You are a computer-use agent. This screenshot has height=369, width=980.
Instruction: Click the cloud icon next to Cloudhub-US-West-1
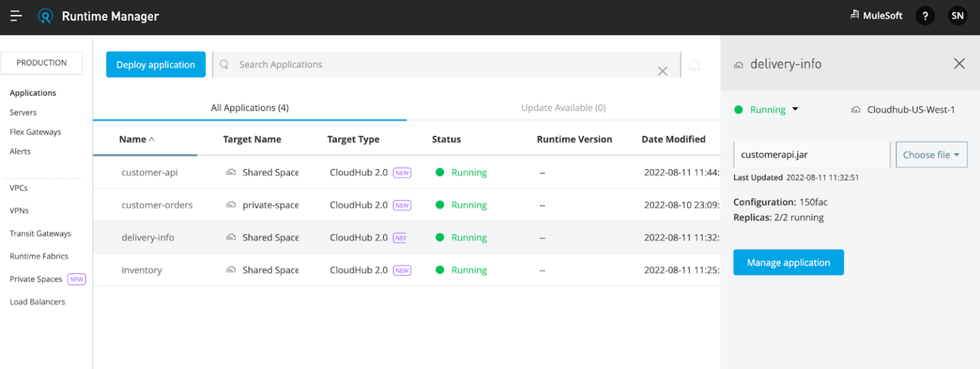856,109
